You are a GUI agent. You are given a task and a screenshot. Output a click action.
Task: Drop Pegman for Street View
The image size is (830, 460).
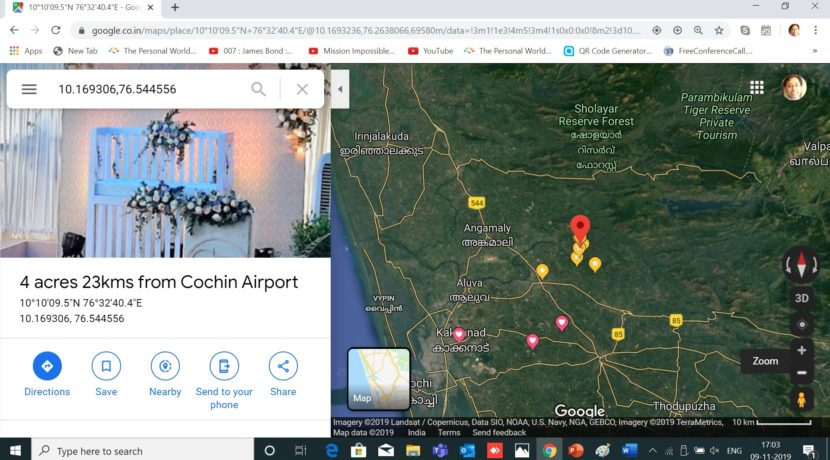pos(801,399)
